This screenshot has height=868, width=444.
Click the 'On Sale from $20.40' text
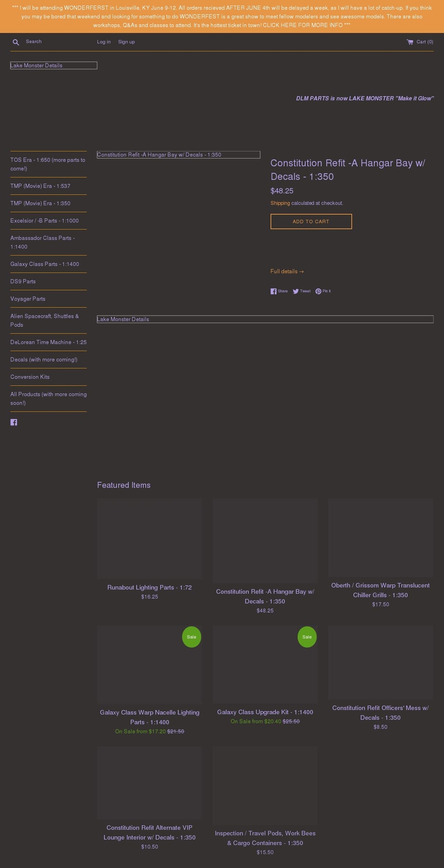[x=256, y=721]
